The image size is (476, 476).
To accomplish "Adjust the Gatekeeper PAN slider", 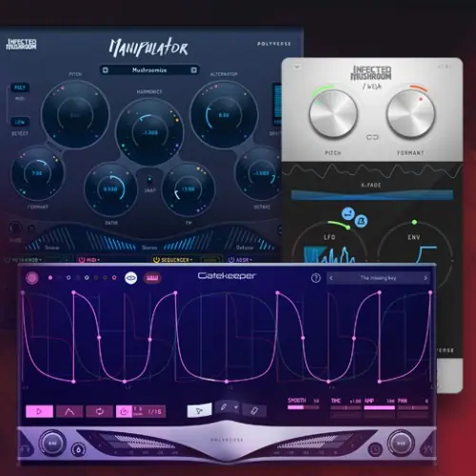I will pos(413,407).
